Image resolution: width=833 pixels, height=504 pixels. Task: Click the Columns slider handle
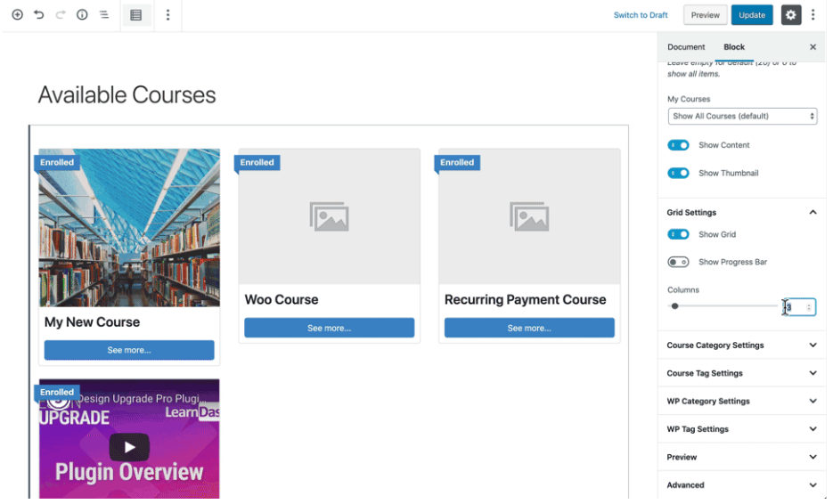coord(674,306)
